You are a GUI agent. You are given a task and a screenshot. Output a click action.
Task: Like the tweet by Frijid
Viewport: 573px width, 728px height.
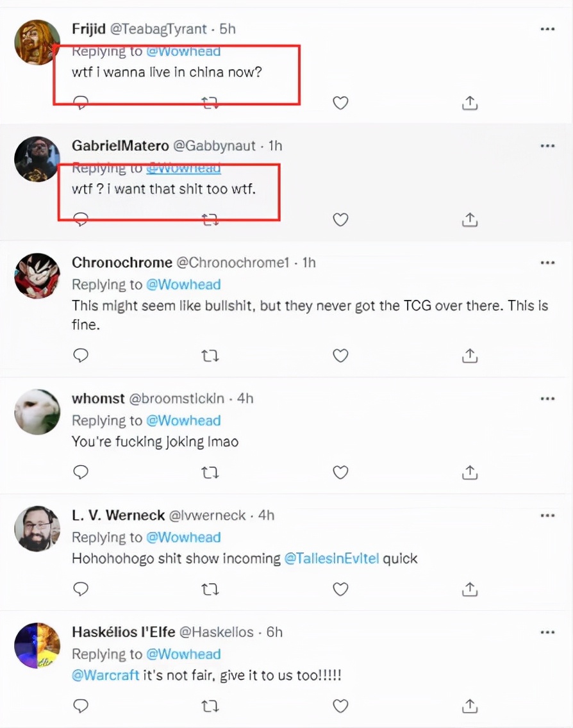(340, 103)
